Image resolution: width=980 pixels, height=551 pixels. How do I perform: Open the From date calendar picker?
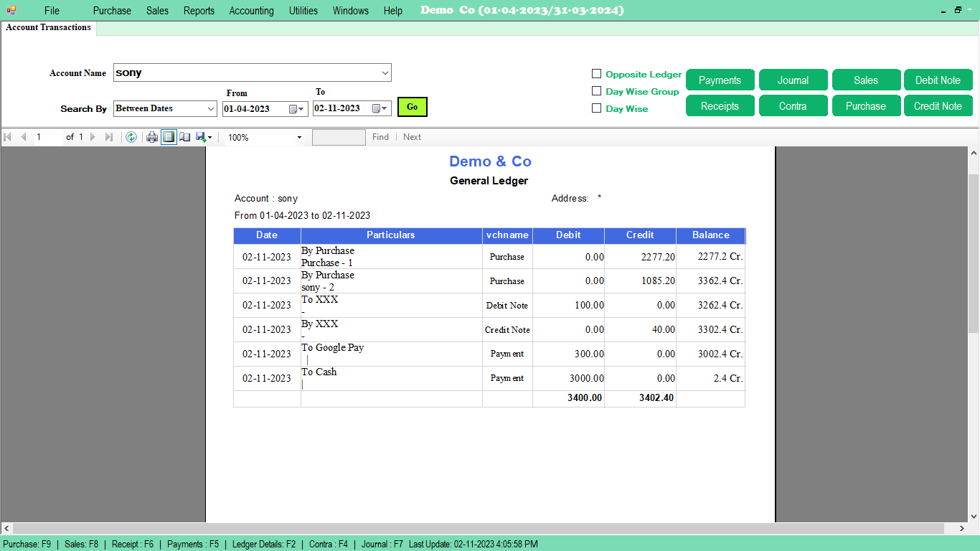(295, 108)
